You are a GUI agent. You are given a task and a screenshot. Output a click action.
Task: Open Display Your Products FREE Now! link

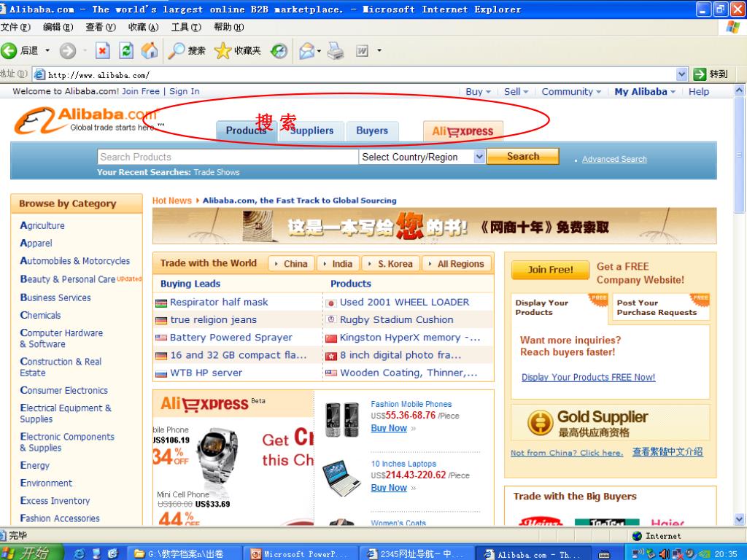(x=589, y=377)
